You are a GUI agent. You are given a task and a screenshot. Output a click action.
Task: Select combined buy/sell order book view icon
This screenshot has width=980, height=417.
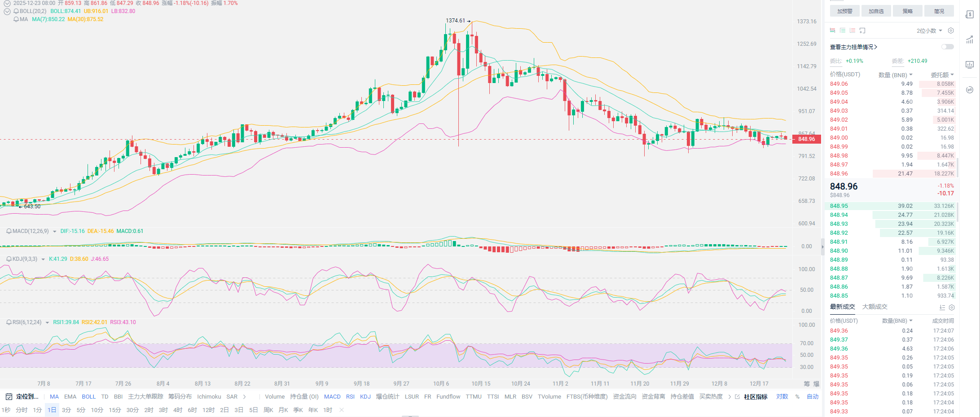[833, 31]
